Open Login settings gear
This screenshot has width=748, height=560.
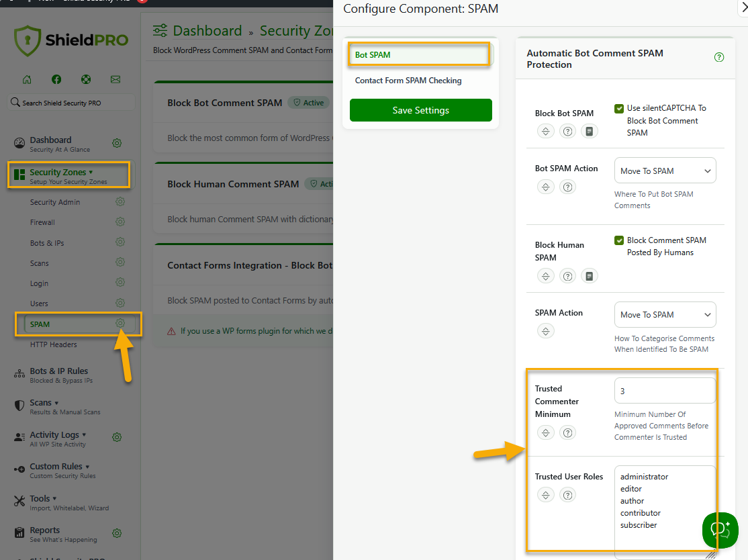[x=120, y=283]
